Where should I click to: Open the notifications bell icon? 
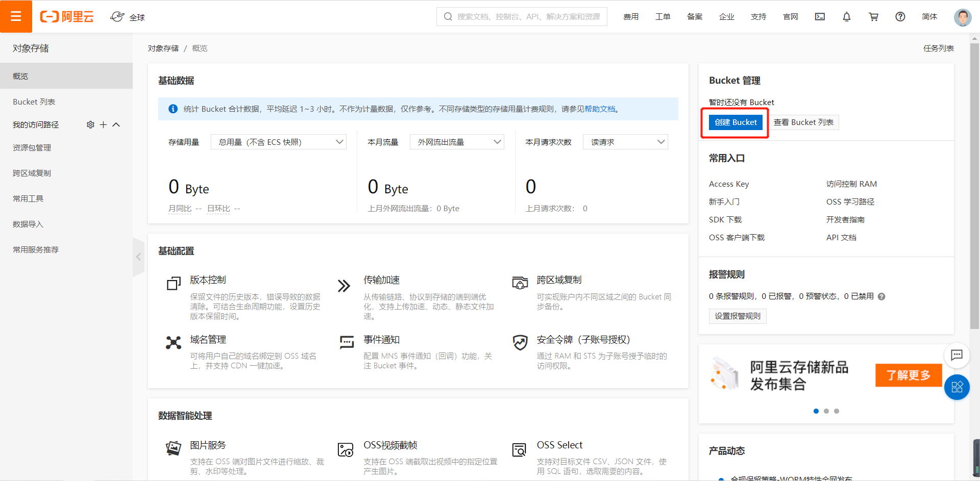847,17
